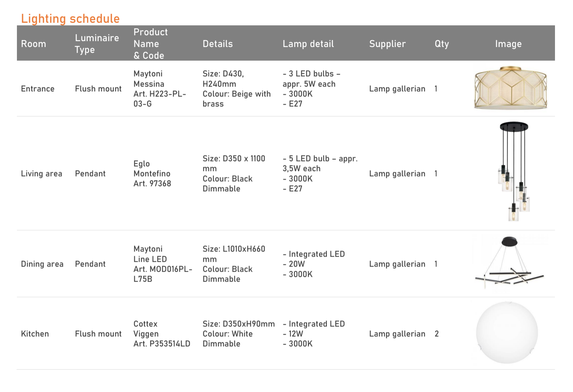573x392 pixels.
Task: Select the 'Details' column header
Action: pyautogui.click(x=218, y=44)
